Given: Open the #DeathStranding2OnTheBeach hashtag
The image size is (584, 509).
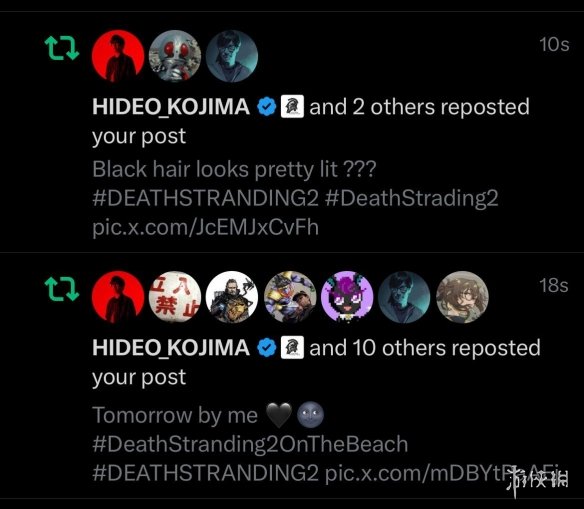Looking at the screenshot, I should 250,444.
